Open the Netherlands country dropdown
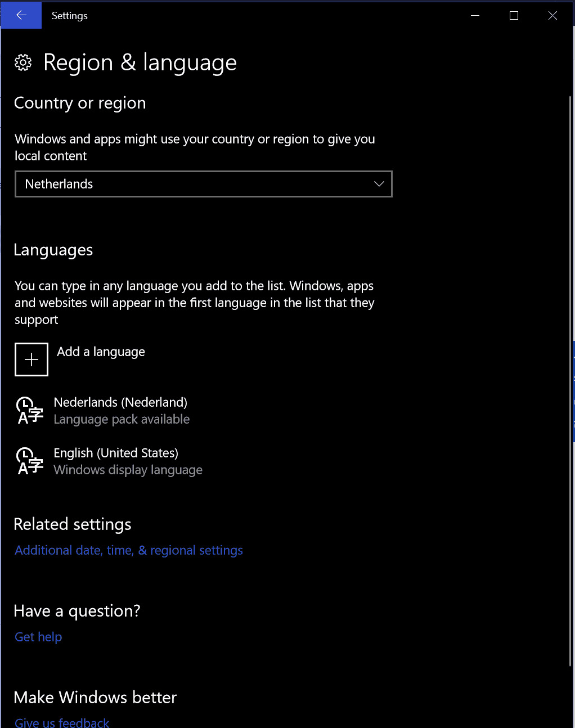Screen dimensions: 575x728 click(x=203, y=184)
